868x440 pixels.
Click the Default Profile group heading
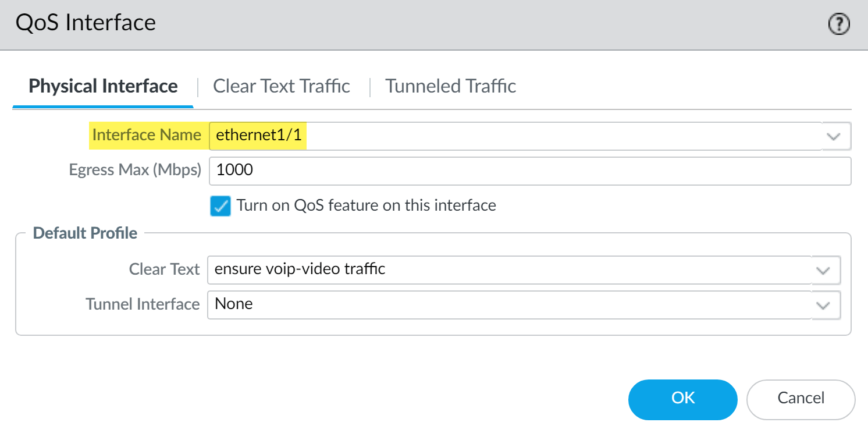[x=85, y=233]
